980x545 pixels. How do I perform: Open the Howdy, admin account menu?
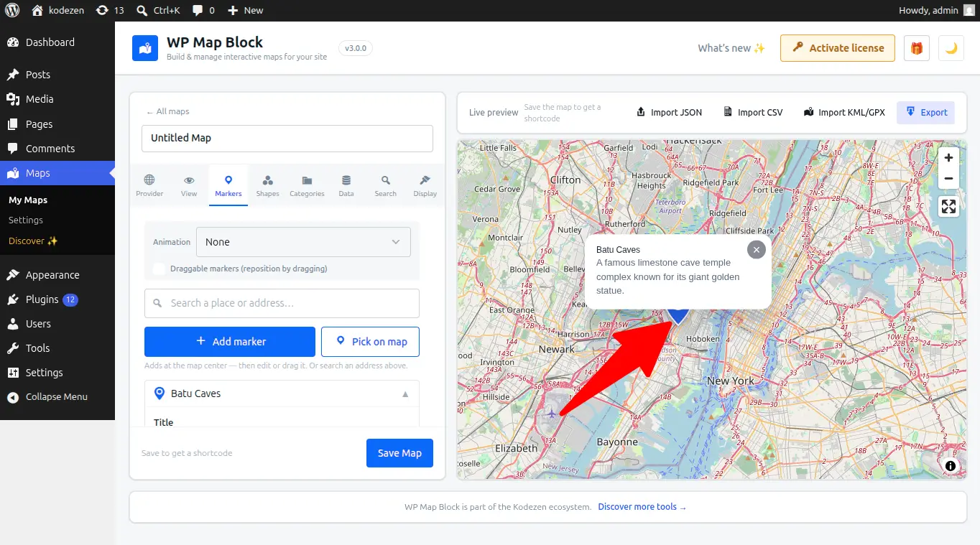[937, 11]
